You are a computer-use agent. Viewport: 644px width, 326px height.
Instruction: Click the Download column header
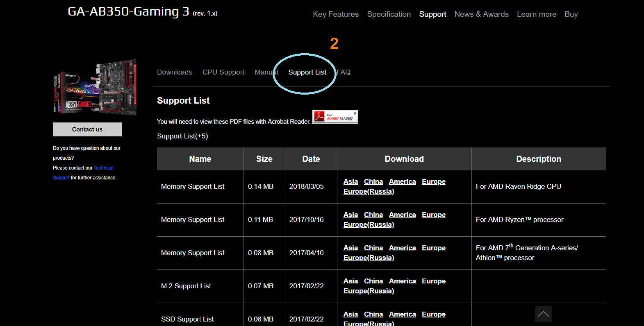[x=404, y=159]
